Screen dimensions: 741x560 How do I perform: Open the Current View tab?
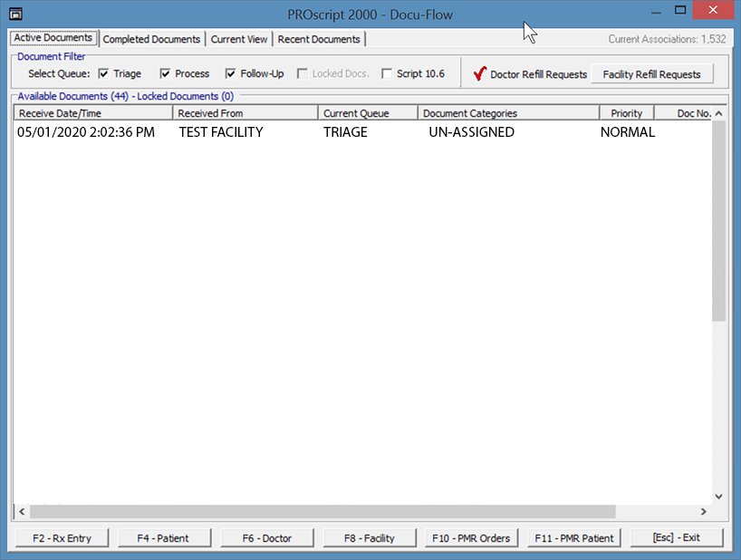click(239, 39)
